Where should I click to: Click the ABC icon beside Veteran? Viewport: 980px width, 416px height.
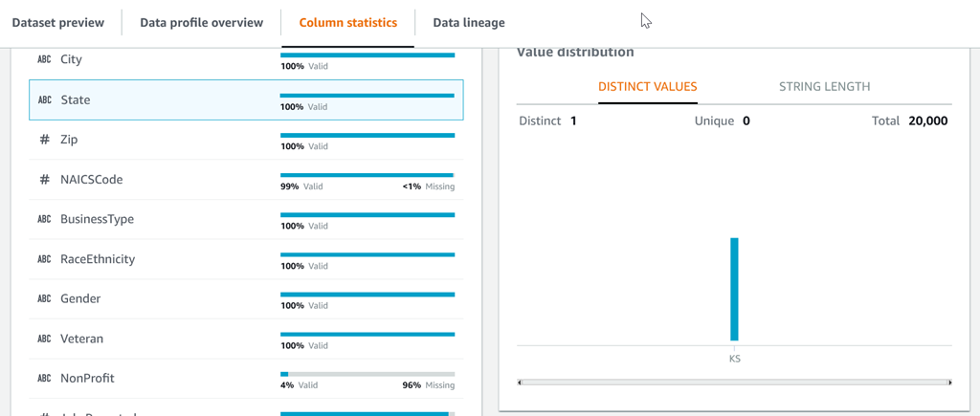tap(44, 339)
